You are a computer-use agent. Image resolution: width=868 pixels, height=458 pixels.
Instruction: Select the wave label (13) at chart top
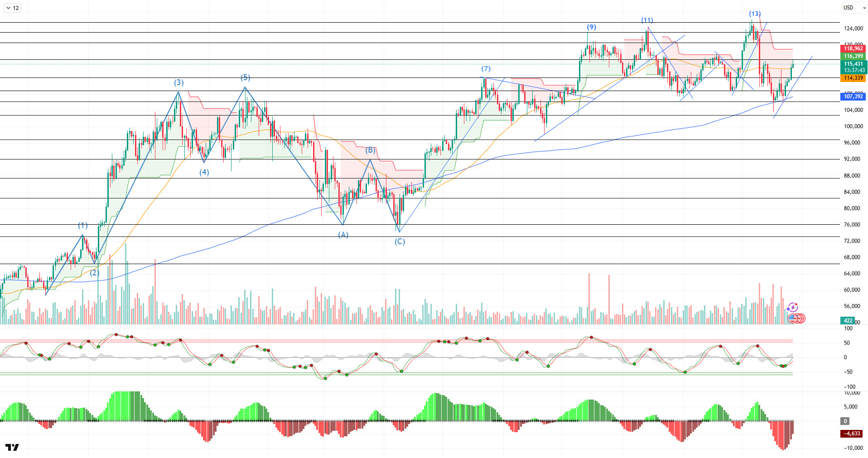coord(755,14)
